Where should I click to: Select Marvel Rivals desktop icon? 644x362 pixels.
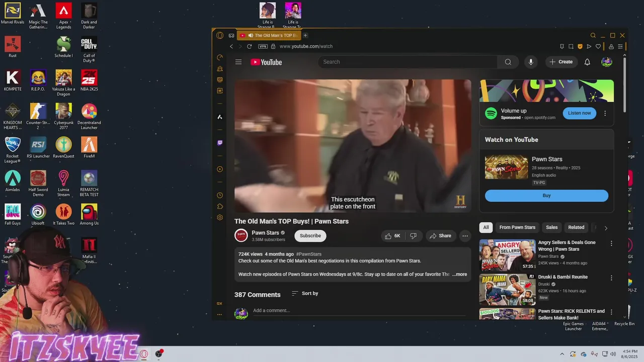pyautogui.click(x=13, y=14)
